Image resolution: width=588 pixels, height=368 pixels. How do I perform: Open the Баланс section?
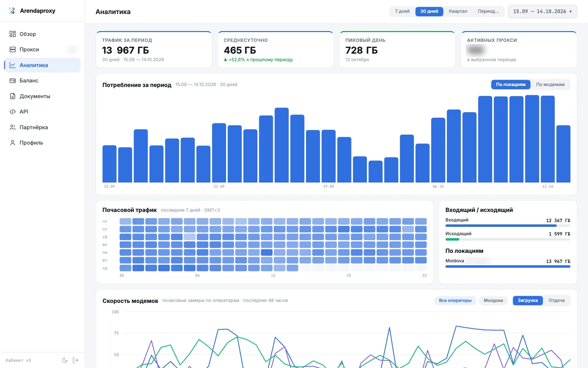click(x=42, y=80)
